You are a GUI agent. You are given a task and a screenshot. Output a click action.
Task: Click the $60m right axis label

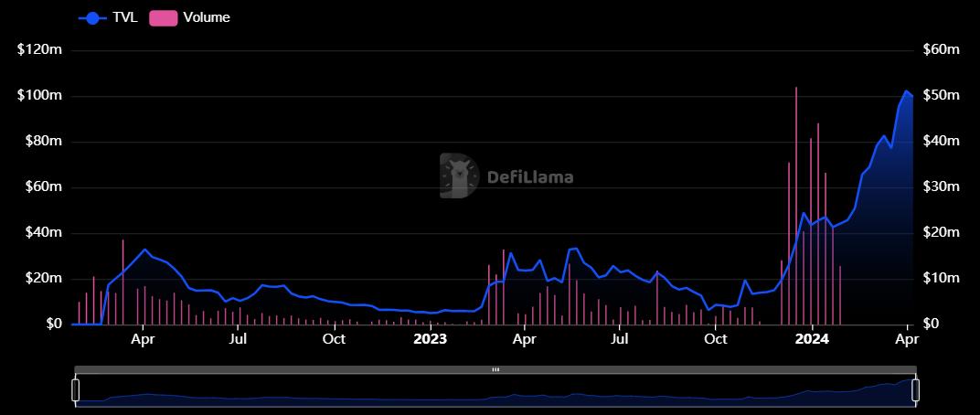tap(941, 50)
